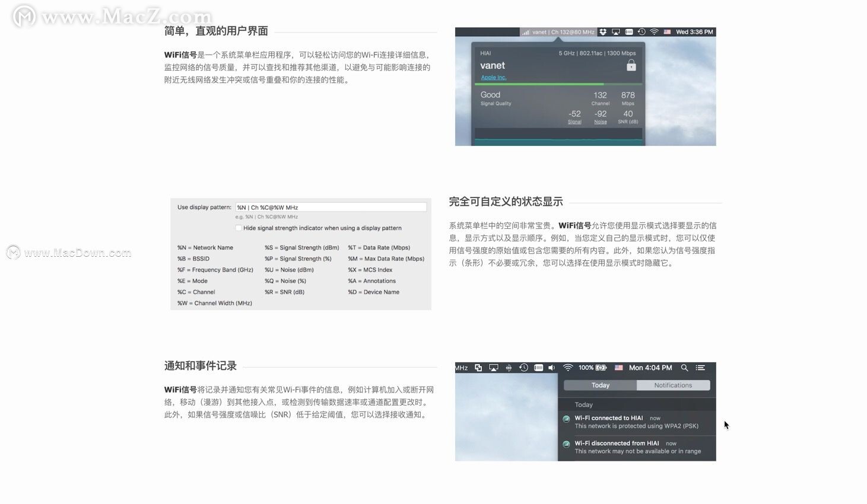Click US flag input source beside Wed 3:36 PM

667,32
